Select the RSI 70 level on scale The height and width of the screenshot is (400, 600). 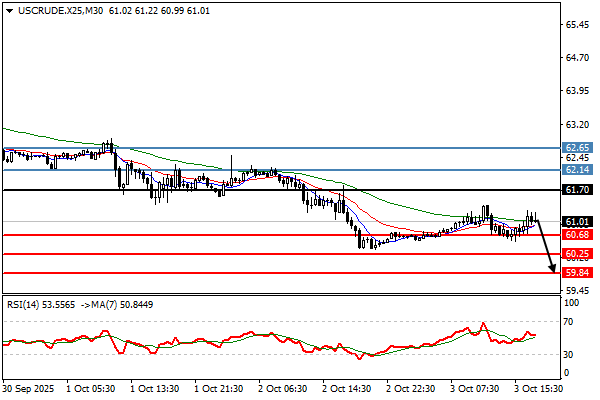[x=571, y=322]
